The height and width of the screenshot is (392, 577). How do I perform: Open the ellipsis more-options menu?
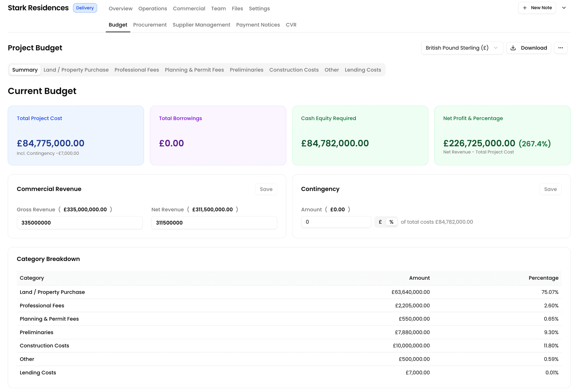(561, 48)
